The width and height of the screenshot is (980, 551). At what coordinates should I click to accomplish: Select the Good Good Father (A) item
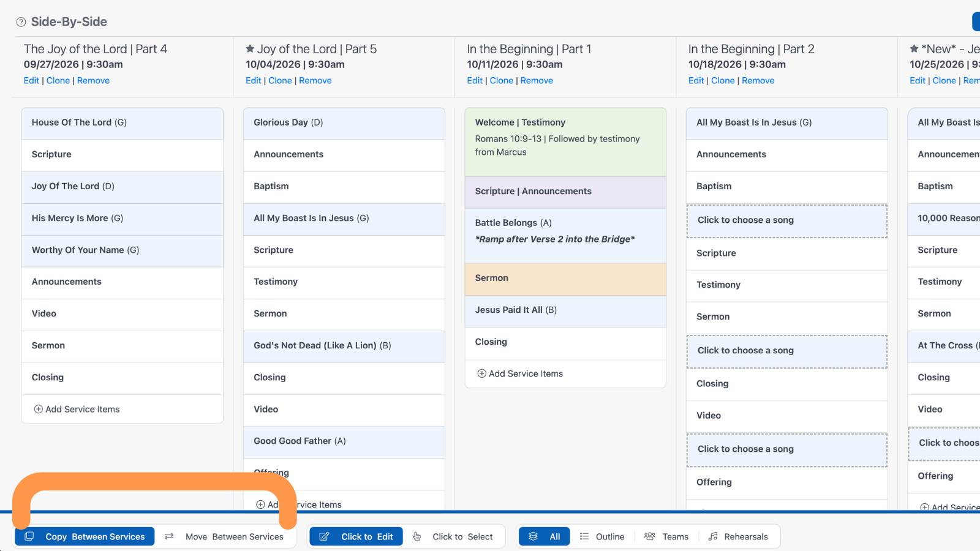pyautogui.click(x=344, y=442)
